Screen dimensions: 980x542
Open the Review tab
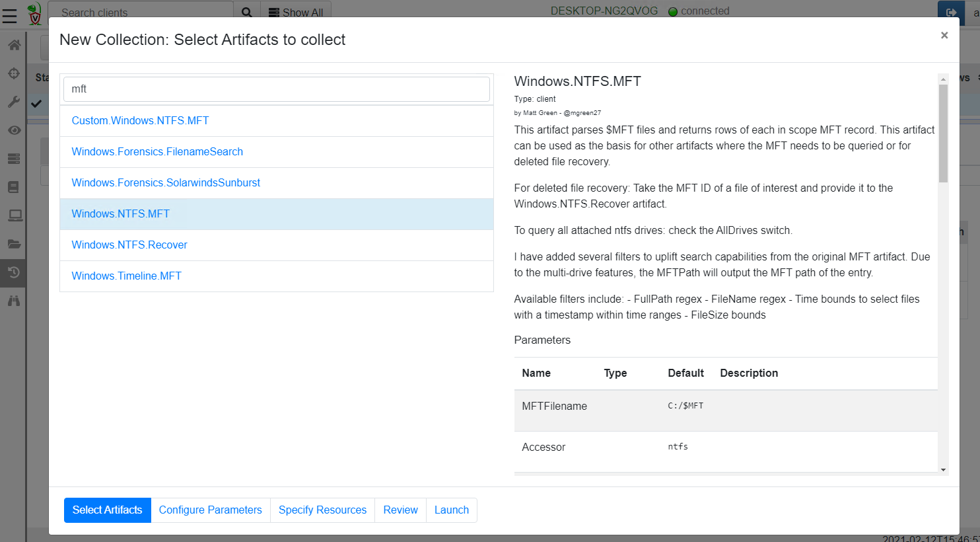(400, 510)
